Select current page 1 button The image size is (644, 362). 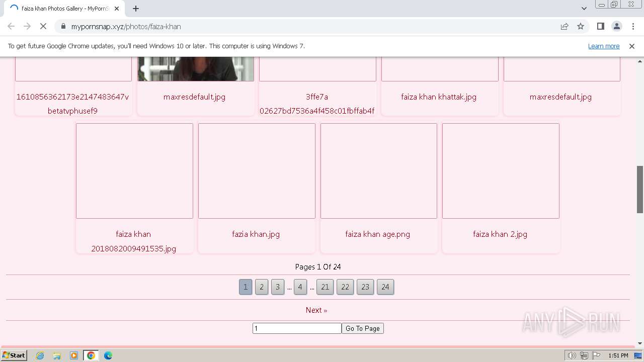[x=246, y=287]
